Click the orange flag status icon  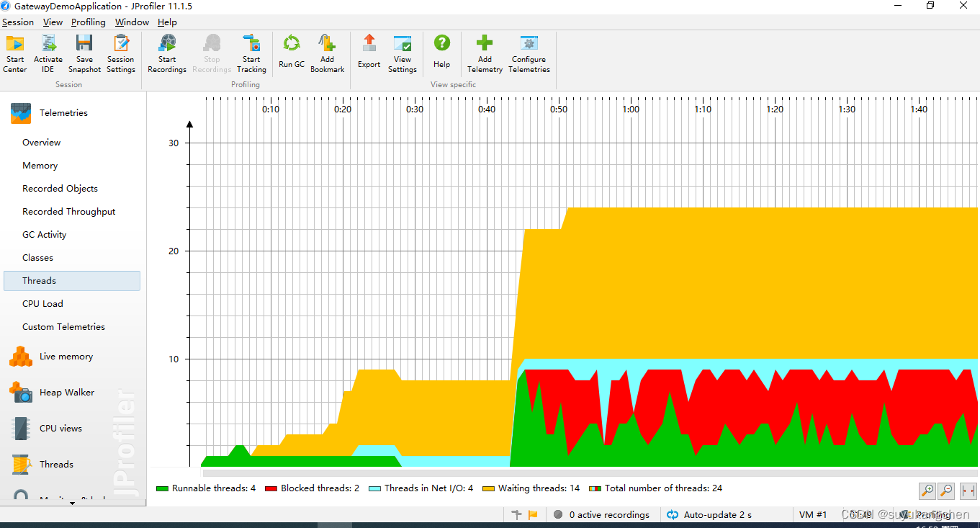(x=533, y=514)
